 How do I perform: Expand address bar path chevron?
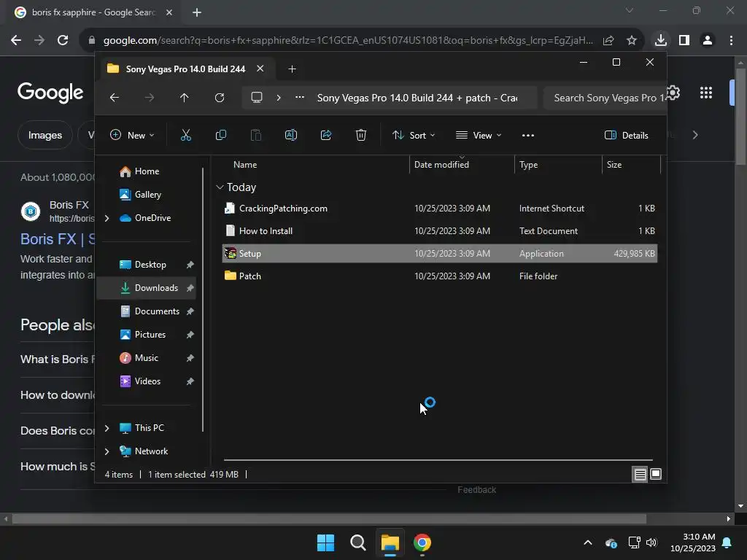279,98
